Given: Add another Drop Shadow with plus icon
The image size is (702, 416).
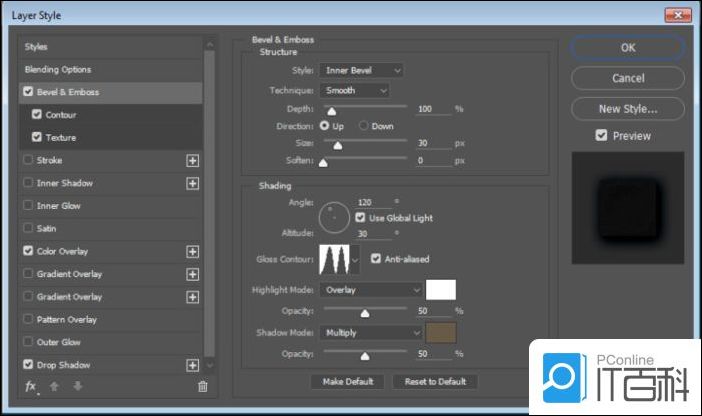Looking at the screenshot, I should pyautogui.click(x=192, y=366).
